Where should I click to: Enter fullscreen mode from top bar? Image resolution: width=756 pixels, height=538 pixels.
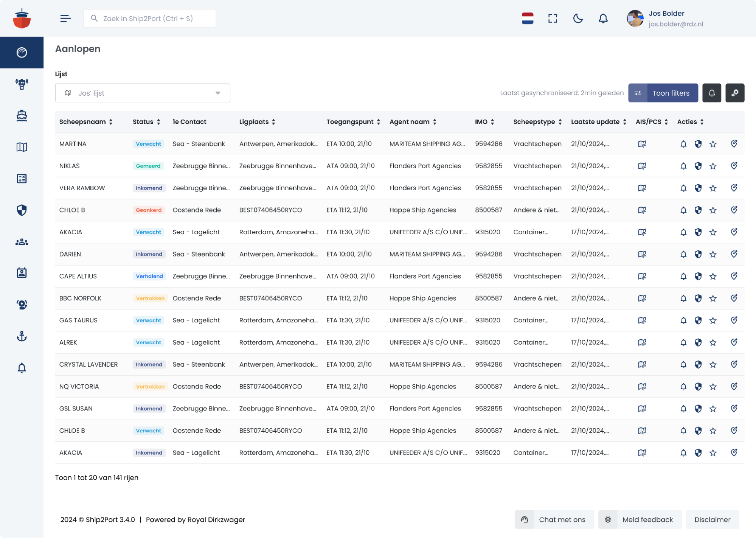tap(553, 19)
